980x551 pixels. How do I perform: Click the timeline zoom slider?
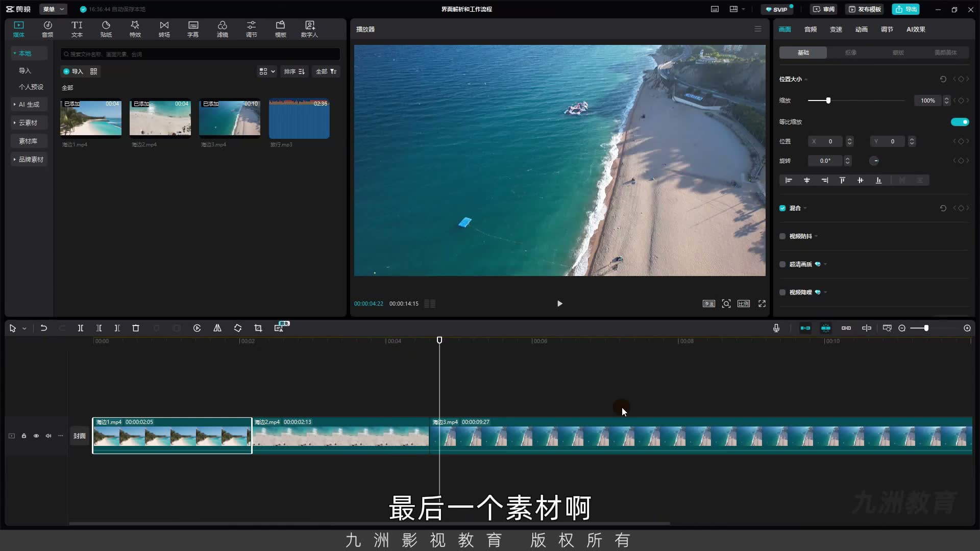click(934, 328)
